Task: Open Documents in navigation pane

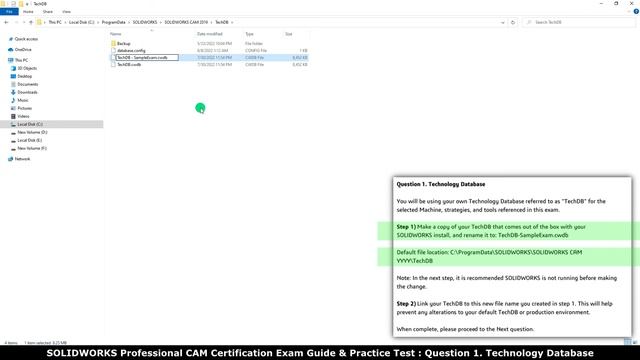Action: 28,84
